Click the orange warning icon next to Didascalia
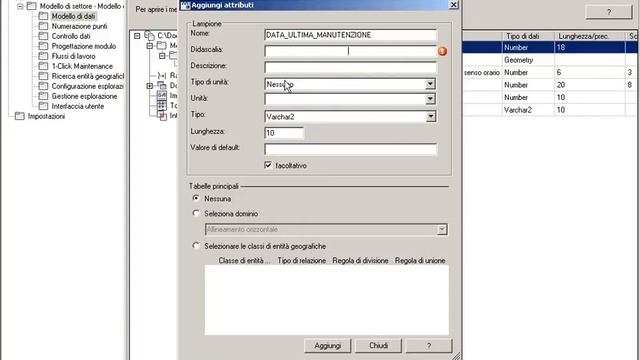This screenshot has width=640, height=360. 442,51
